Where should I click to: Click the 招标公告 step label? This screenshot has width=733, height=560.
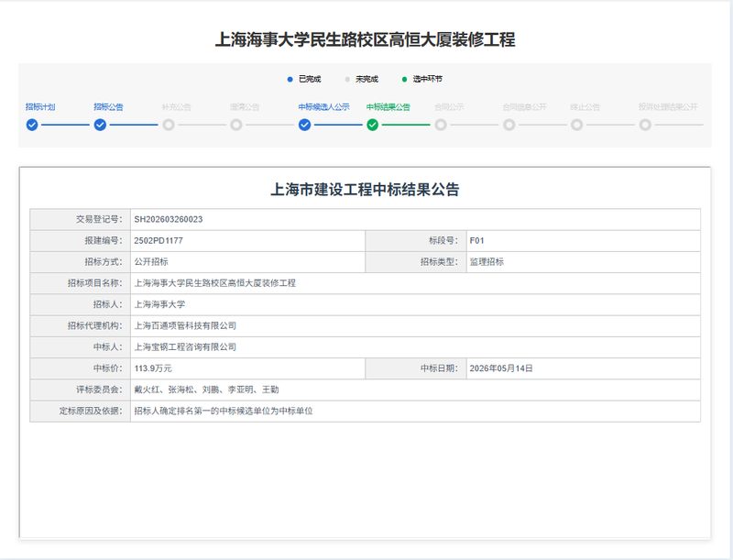coord(108,107)
